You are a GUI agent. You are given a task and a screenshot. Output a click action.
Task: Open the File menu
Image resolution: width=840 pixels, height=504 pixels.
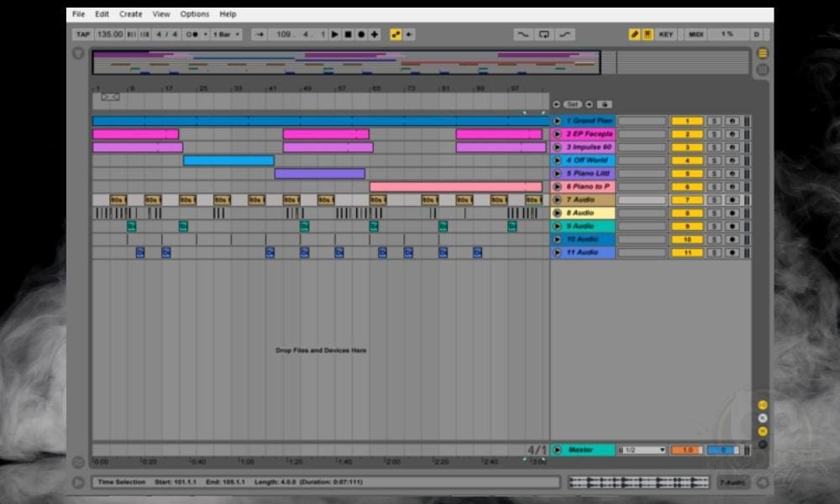(x=78, y=14)
